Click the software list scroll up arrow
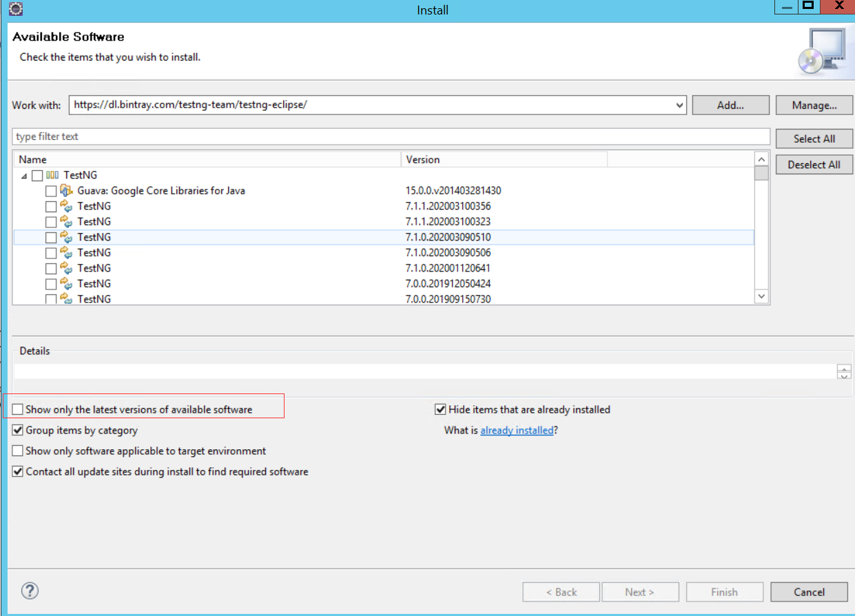The width and height of the screenshot is (855, 616). [x=761, y=159]
